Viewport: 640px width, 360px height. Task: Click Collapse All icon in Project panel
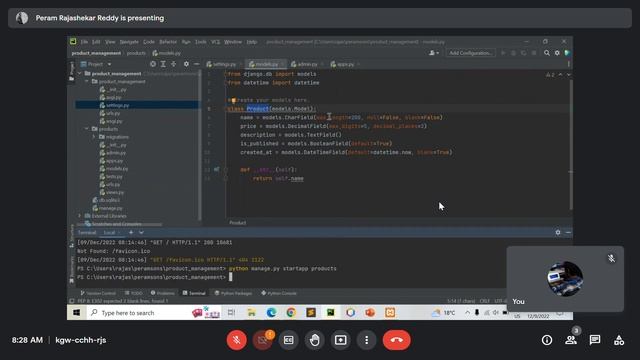tap(173, 64)
